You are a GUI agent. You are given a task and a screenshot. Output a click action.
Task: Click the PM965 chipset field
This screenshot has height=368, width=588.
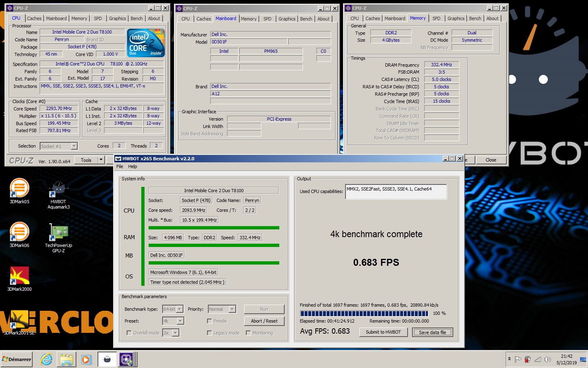point(271,51)
